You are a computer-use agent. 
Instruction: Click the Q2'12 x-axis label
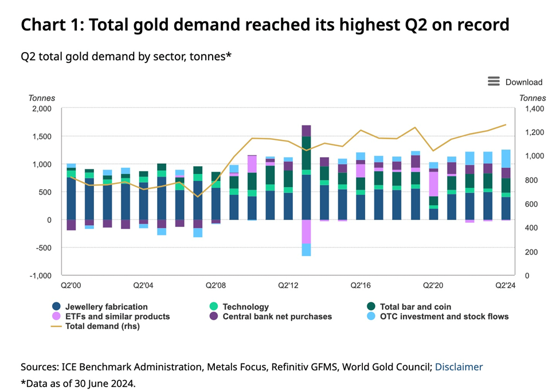(288, 285)
